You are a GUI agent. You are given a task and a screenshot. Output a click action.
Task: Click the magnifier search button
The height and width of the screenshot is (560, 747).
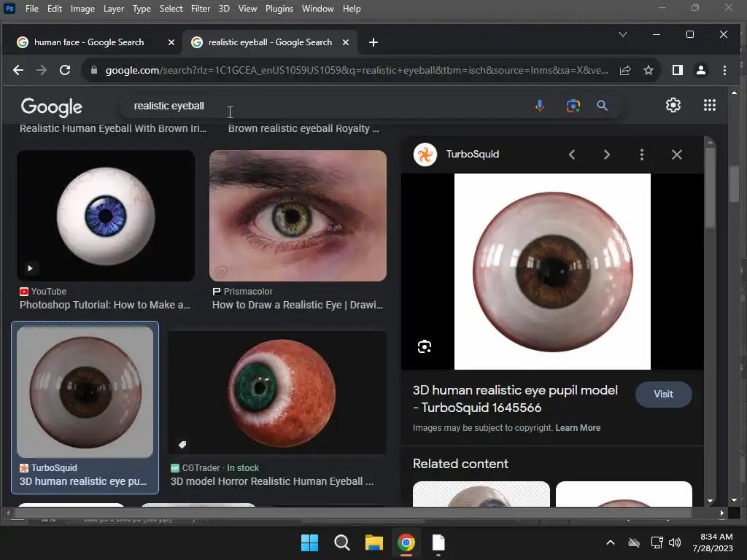point(602,106)
